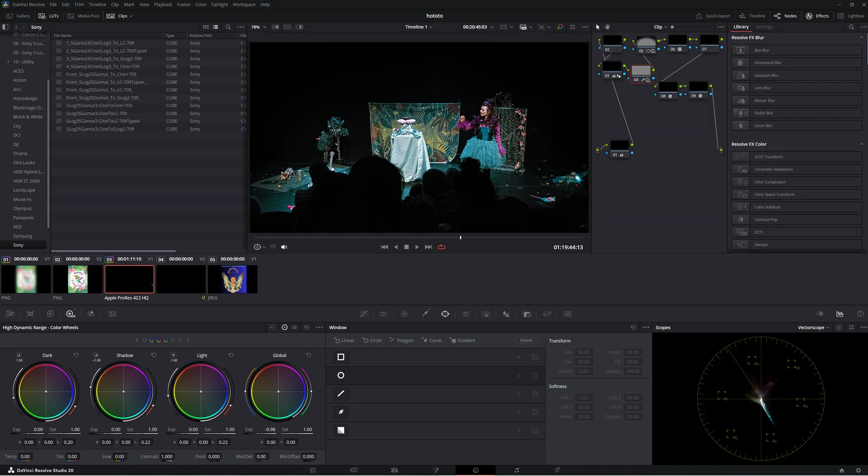The image size is (868, 476).
Task: Expand the 10 - Utility folder
Action: [x=8, y=62]
